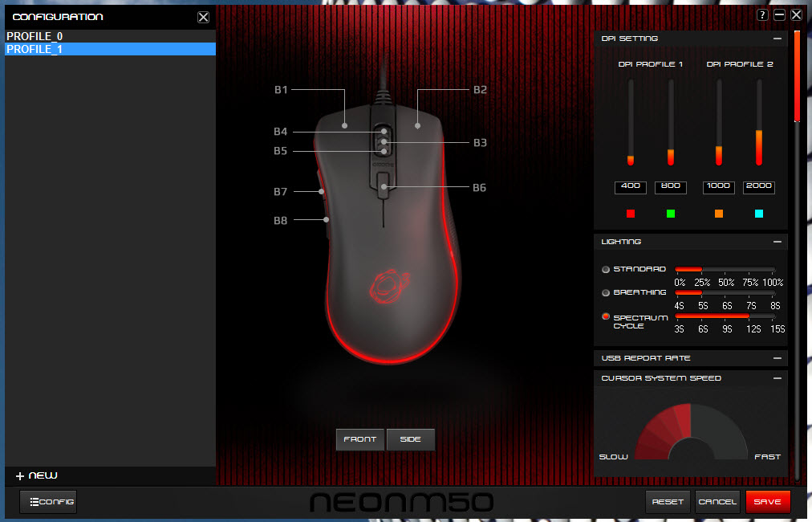Viewport: 812px width, 522px height.
Task: Adjust the 400 DPI vertical slider
Action: coord(630,122)
